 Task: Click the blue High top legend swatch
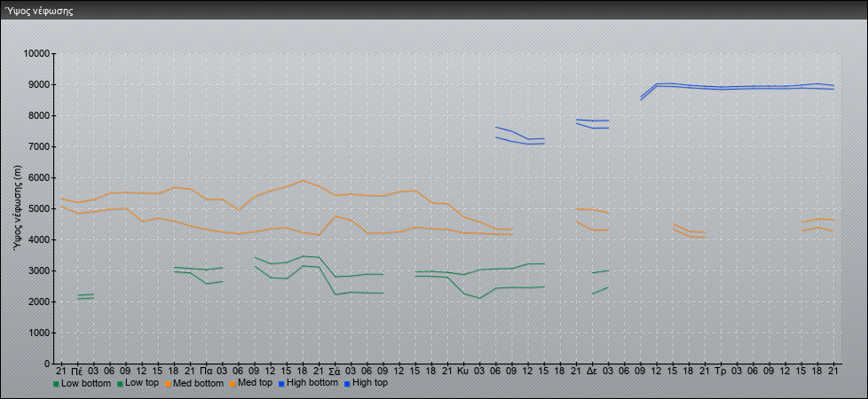pyautogui.click(x=346, y=384)
